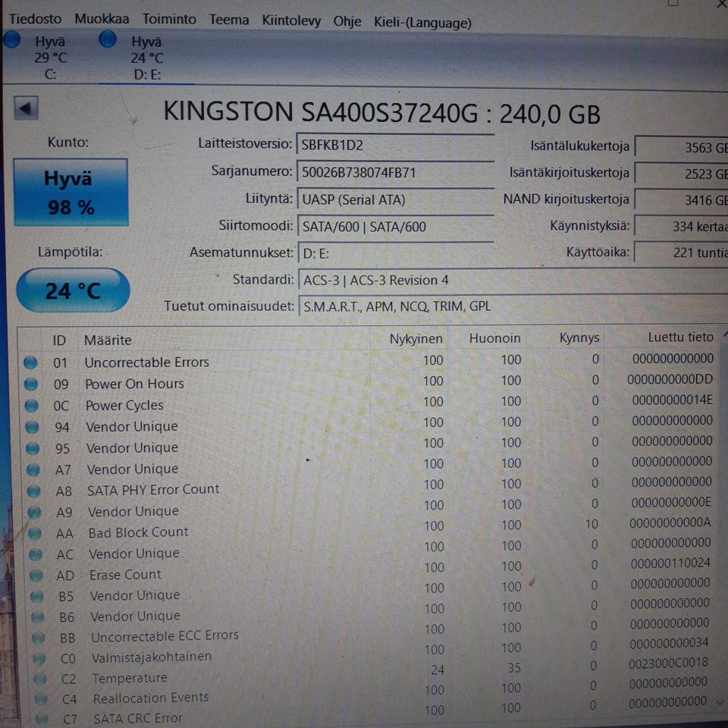Click the Luettu tieto column header
This screenshot has width=728, height=728.
point(680,337)
